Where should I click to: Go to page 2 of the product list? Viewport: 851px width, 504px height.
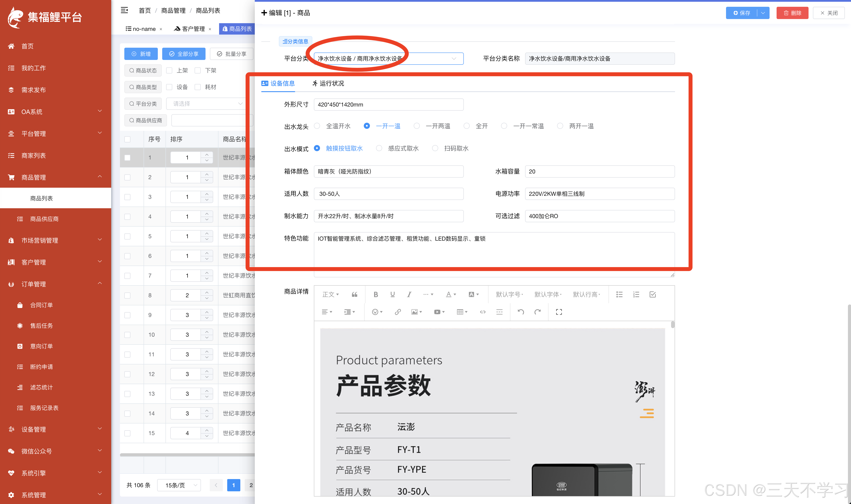251,485
